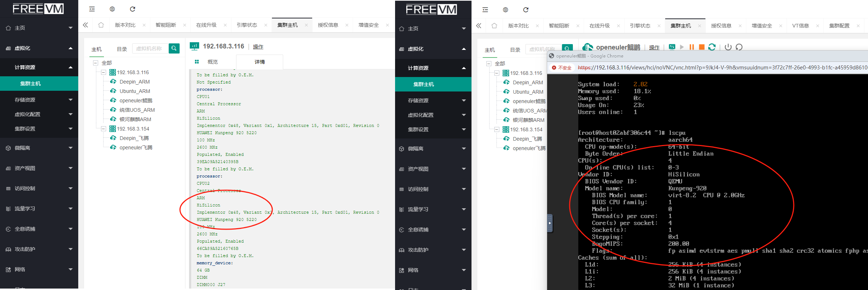Screen dimensions: 868x290
Task: Toggle the sidebar menu icon in right window header
Action: 485,10
